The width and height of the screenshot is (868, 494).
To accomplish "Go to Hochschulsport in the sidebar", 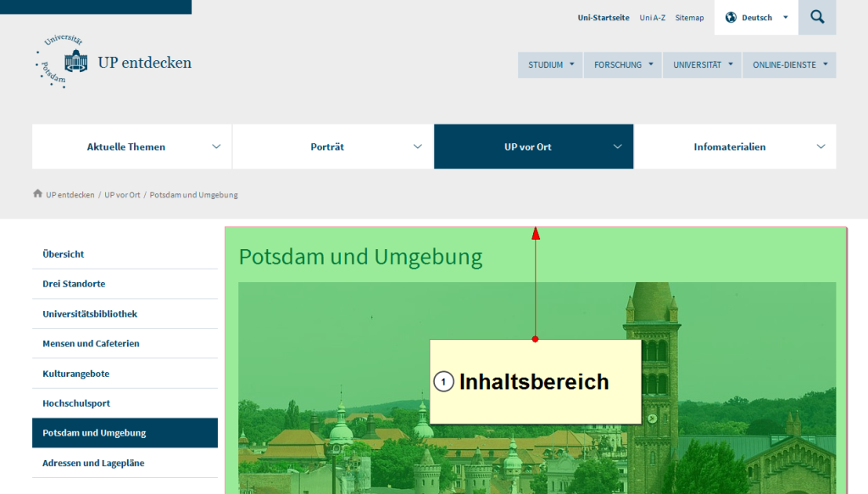I will [76, 403].
